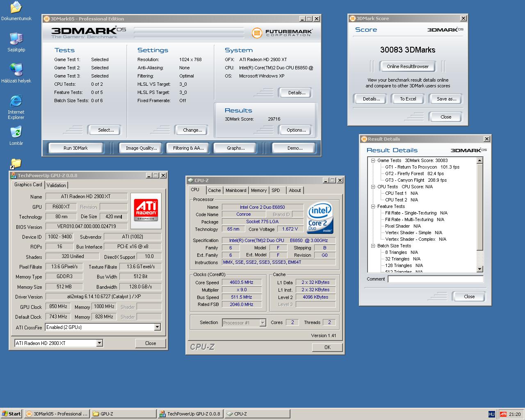Open the ATI CrossFire dropdown in GPU-Z
This screenshot has height=420, width=525.
(x=157, y=327)
